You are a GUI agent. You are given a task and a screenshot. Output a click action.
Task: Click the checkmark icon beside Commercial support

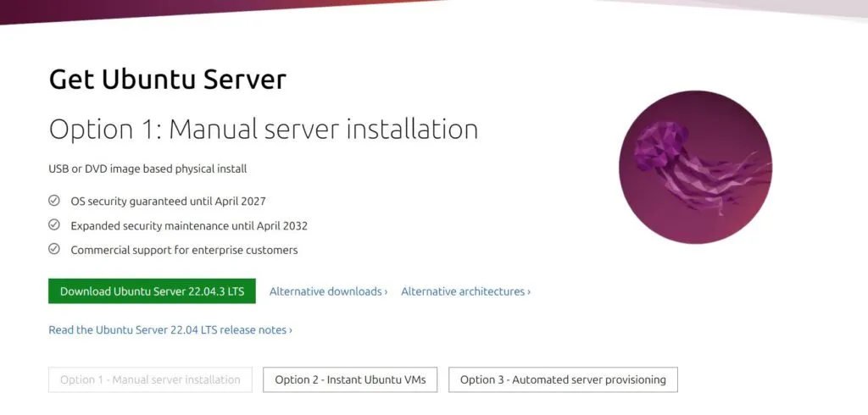54,250
